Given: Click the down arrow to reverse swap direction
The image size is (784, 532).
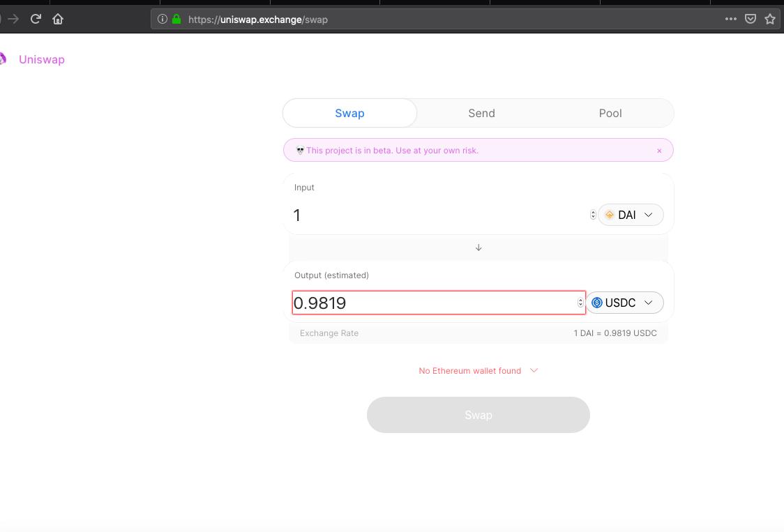Looking at the screenshot, I should [x=478, y=248].
